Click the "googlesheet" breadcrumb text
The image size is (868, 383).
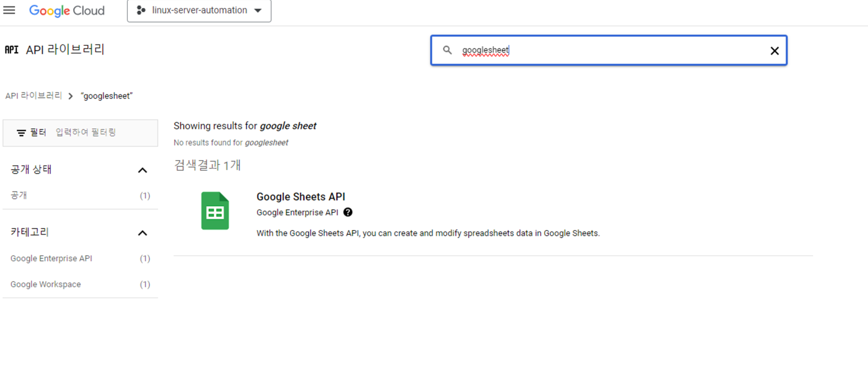pyautogui.click(x=107, y=96)
